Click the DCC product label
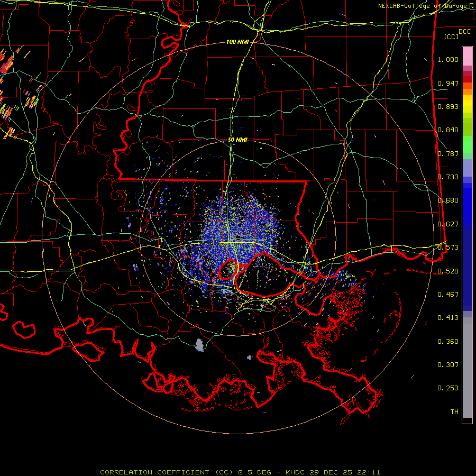This screenshot has width=476, height=476. click(464, 32)
